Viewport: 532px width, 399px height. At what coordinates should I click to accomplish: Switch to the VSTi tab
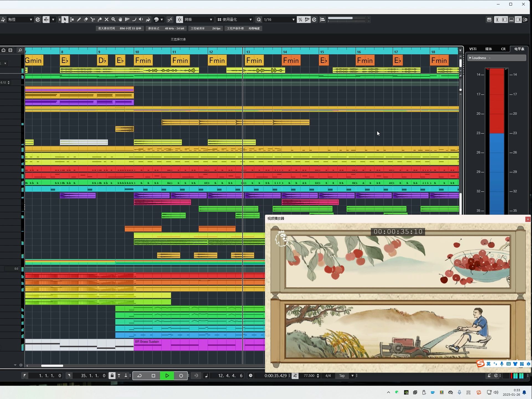(473, 49)
